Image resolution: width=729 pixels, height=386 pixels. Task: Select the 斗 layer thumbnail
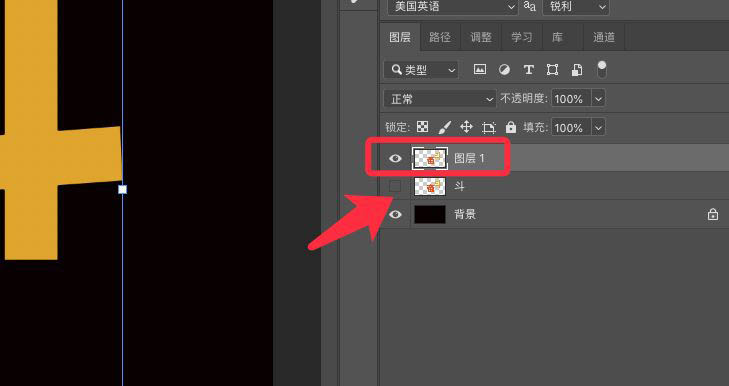pyautogui.click(x=430, y=186)
